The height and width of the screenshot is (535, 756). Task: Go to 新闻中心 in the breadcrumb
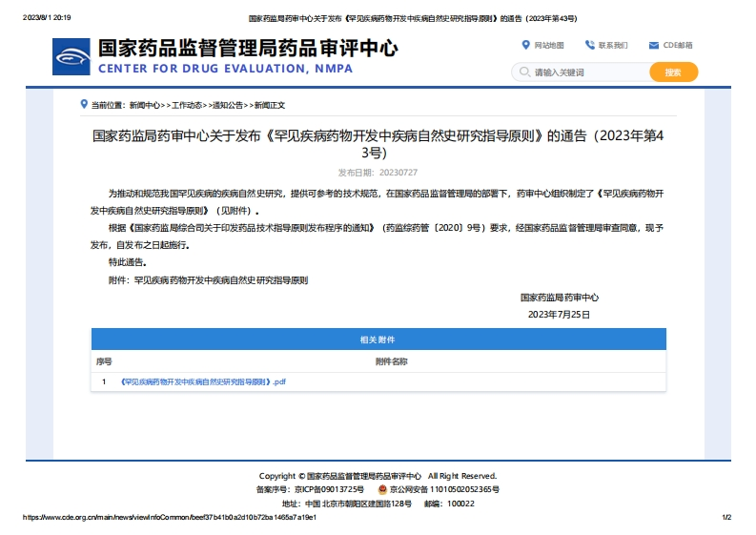coord(145,105)
